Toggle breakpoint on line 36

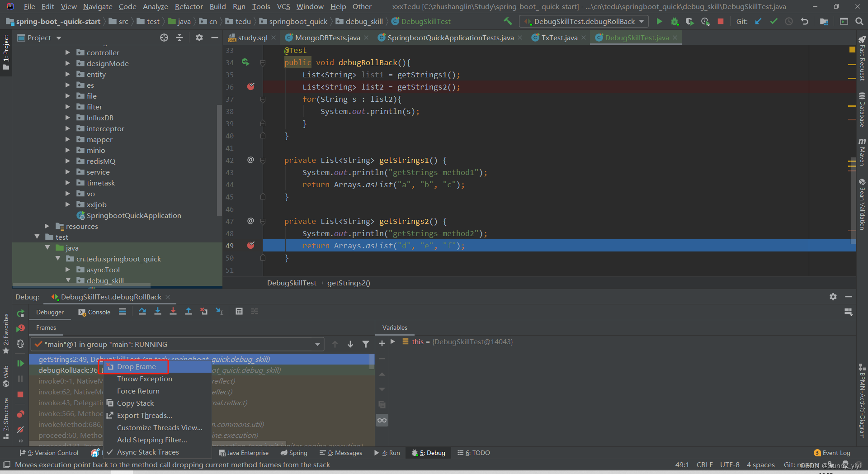(x=251, y=86)
